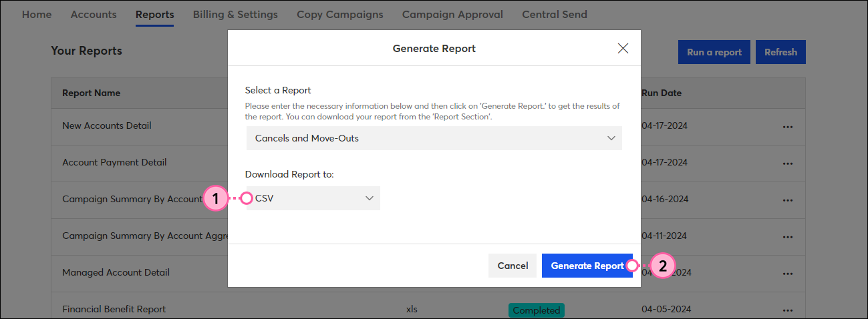868x319 pixels.
Task: Open more options for 04-11-2024 report row
Action: tap(787, 236)
